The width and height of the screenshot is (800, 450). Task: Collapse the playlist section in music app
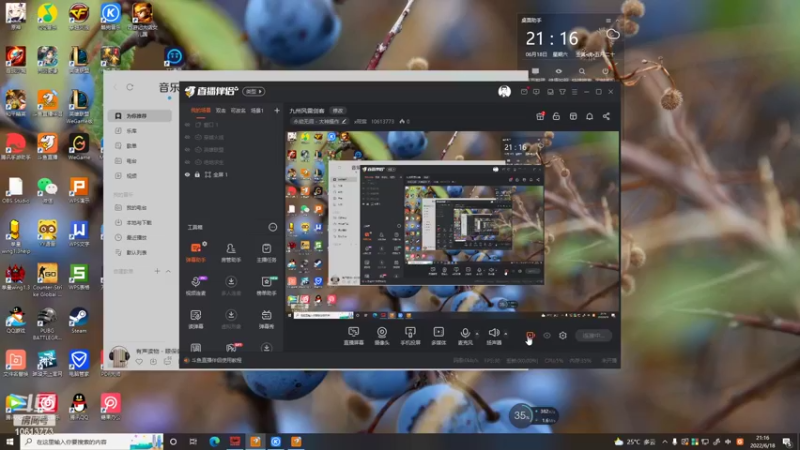click(x=168, y=271)
